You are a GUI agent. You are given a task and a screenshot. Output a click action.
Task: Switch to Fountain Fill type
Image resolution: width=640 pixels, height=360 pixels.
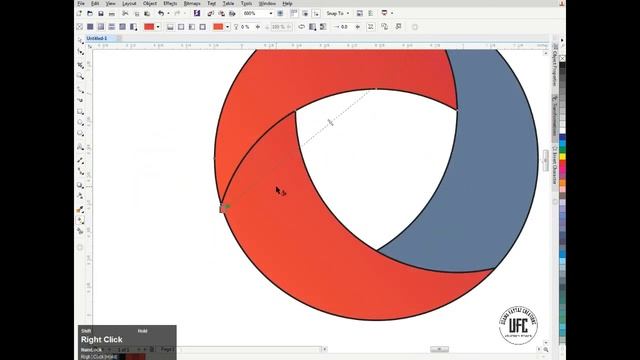(101, 27)
